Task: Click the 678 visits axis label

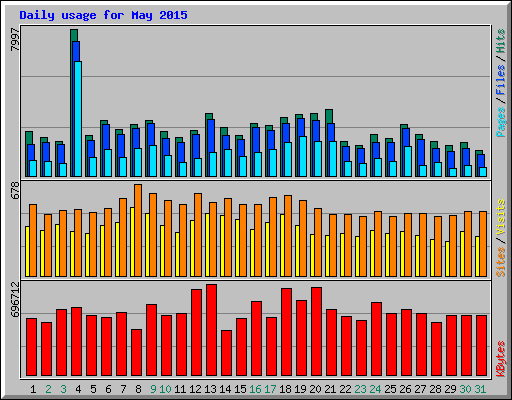Action: [15, 190]
